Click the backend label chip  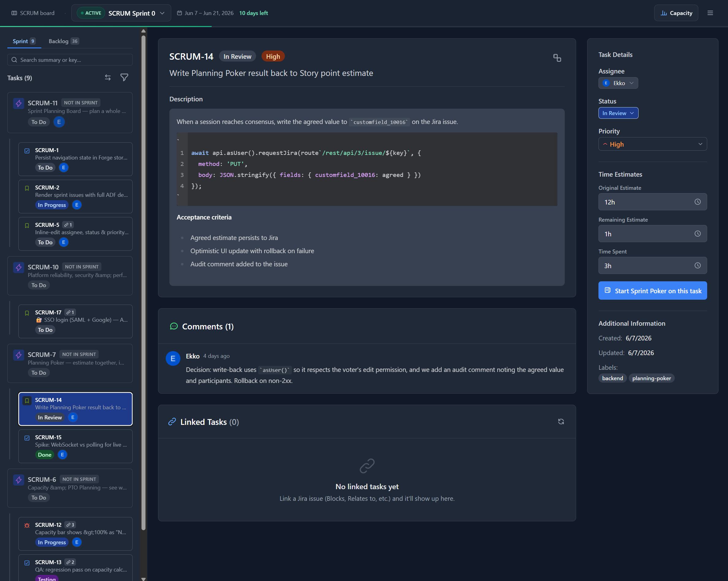(x=613, y=378)
